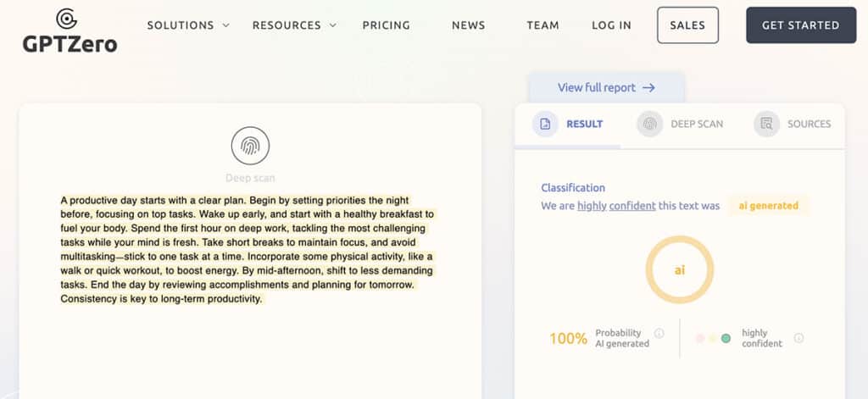Expand the Solutions dropdown chevron
Image resolution: width=868 pixels, height=399 pixels.
(x=225, y=25)
